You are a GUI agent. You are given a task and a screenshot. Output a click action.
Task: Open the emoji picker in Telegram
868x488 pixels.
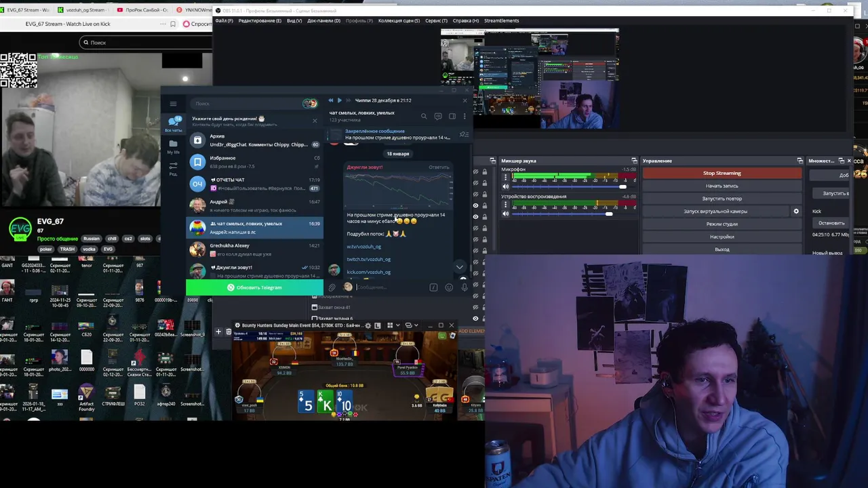tap(449, 287)
